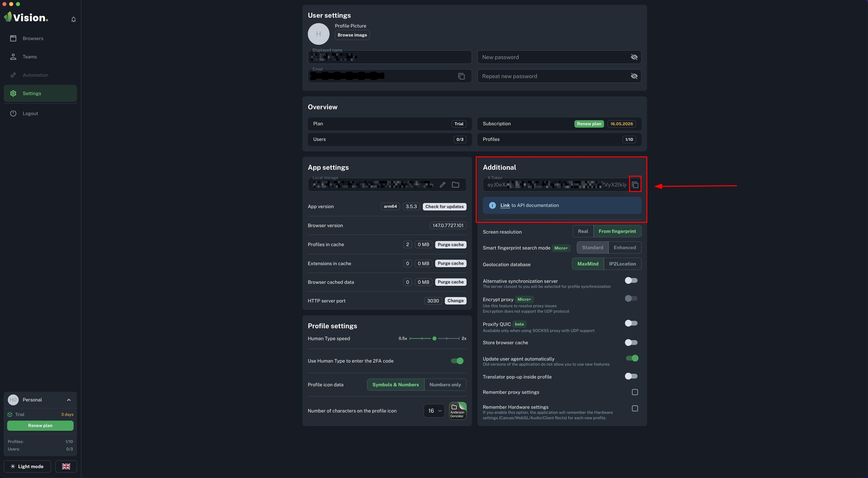868x478 pixels.
Task: Click the Displayed name field
Action: click(x=389, y=57)
